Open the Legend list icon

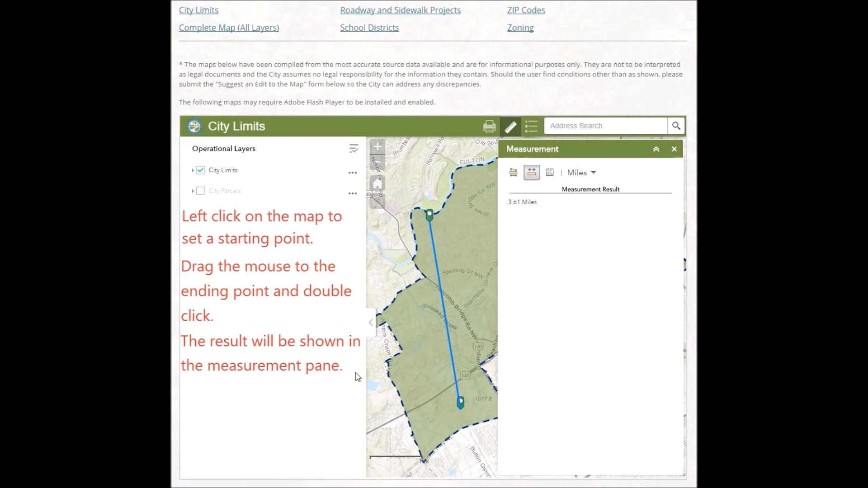click(x=531, y=126)
